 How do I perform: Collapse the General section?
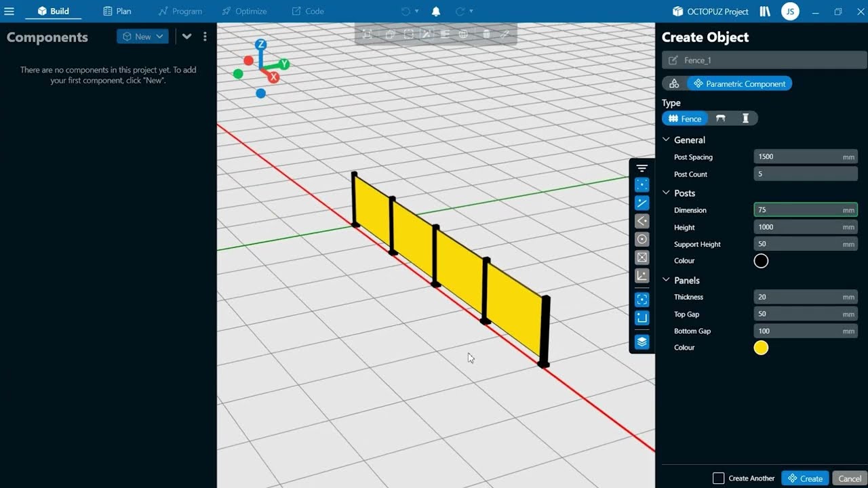pyautogui.click(x=666, y=140)
